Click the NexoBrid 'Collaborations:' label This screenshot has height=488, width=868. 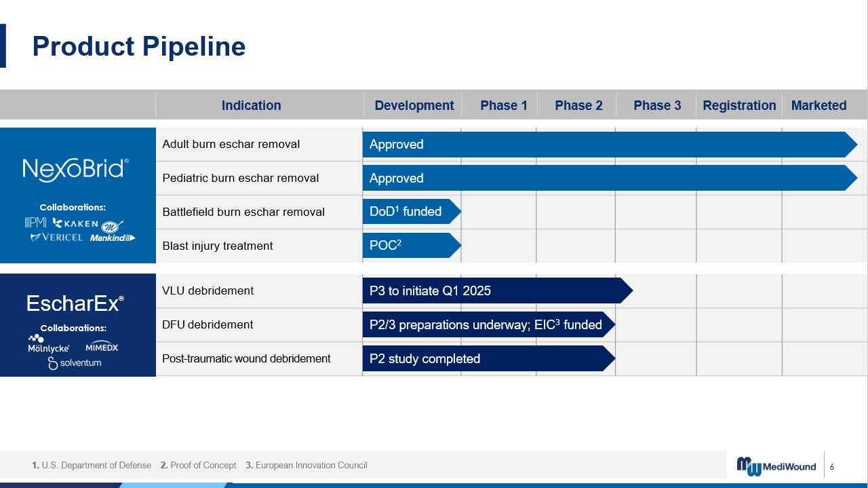click(73, 208)
